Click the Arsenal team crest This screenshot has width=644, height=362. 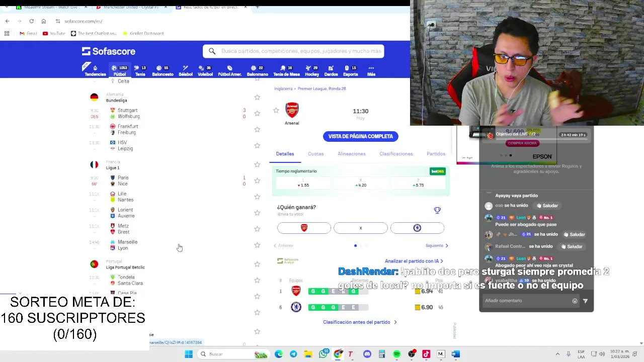tap(292, 110)
